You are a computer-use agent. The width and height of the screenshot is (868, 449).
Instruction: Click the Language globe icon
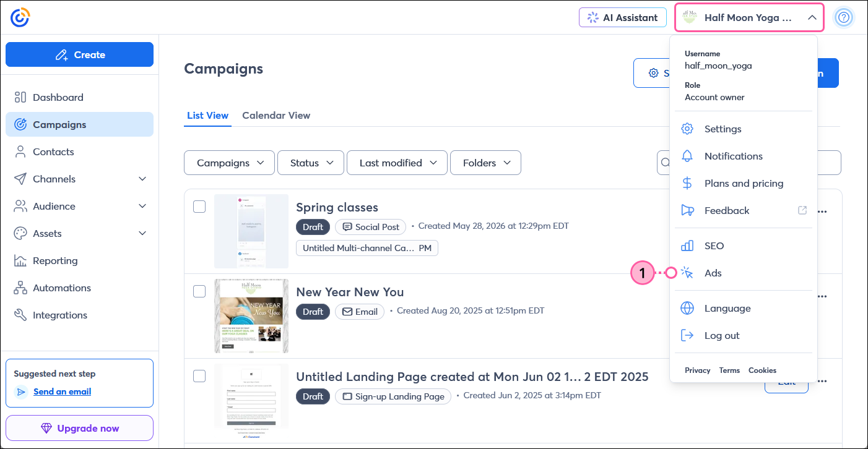click(687, 308)
